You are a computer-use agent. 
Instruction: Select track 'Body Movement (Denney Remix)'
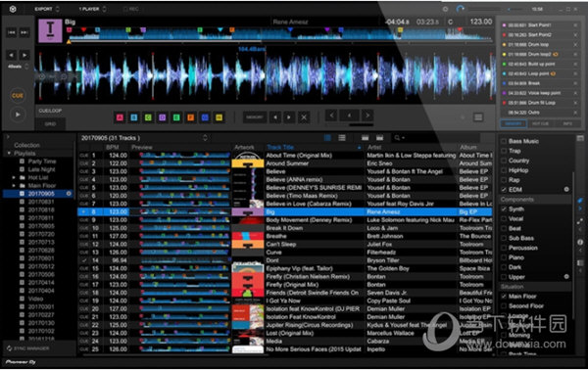[x=309, y=220]
